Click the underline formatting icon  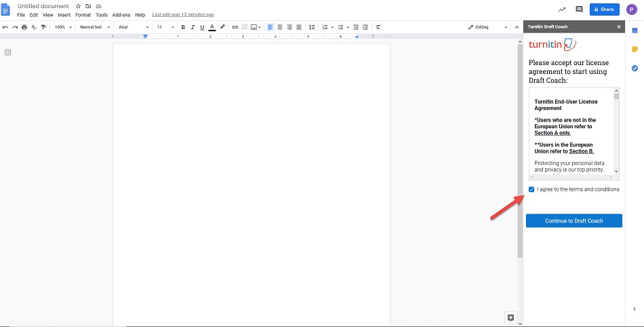coord(202,27)
